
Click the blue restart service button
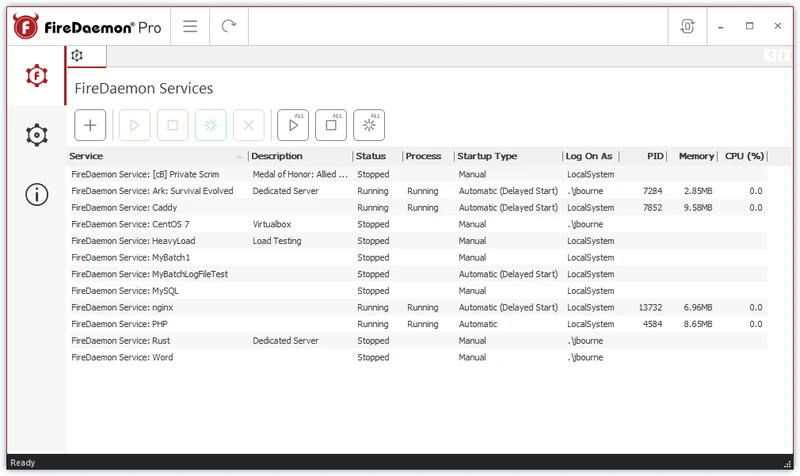pos(211,125)
